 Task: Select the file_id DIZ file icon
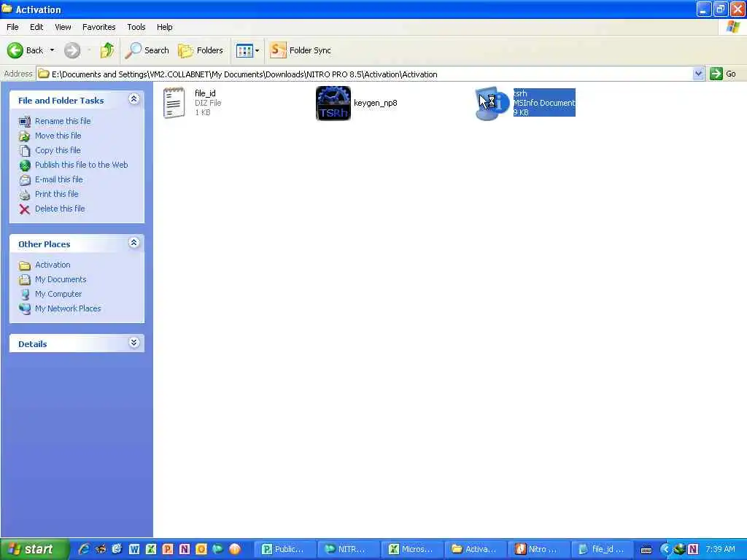point(174,102)
